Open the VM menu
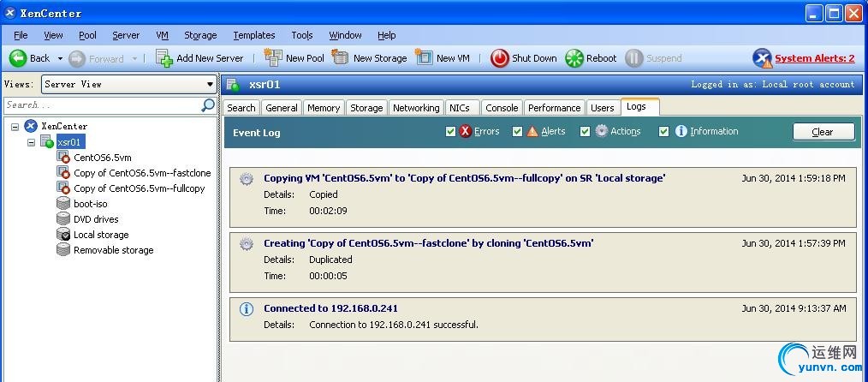 click(162, 35)
